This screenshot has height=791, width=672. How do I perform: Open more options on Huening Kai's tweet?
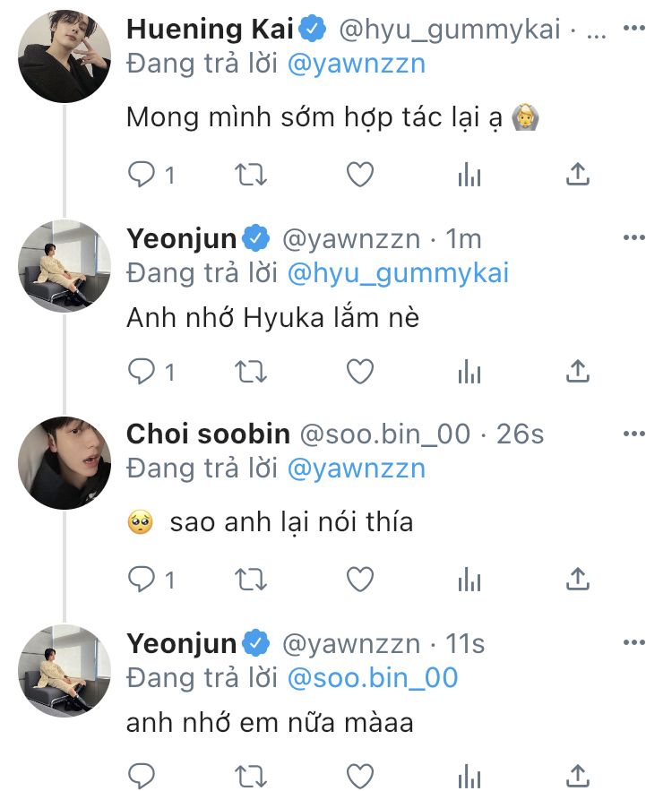coord(633,29)
